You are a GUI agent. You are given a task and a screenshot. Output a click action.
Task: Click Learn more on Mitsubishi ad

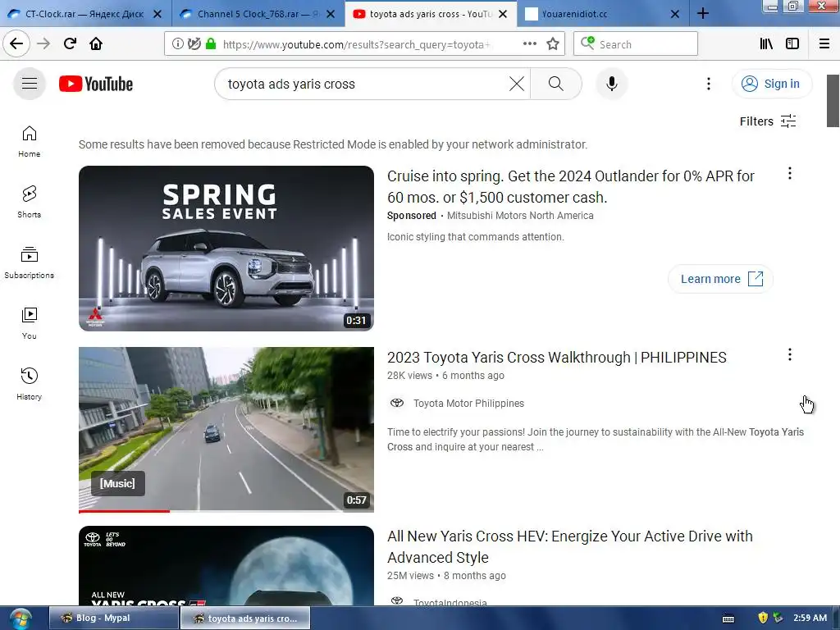tap(720, 279)
